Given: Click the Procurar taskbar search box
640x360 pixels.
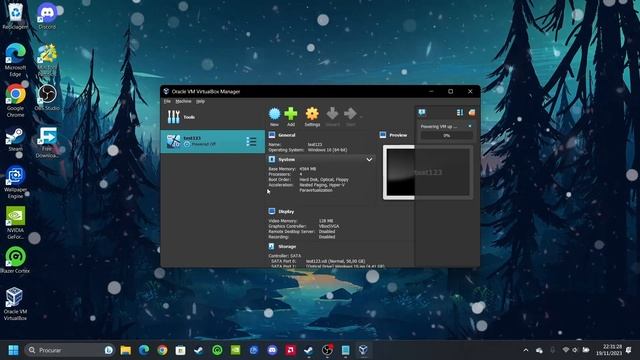Looking at the screenshot, I should [69, 350].
